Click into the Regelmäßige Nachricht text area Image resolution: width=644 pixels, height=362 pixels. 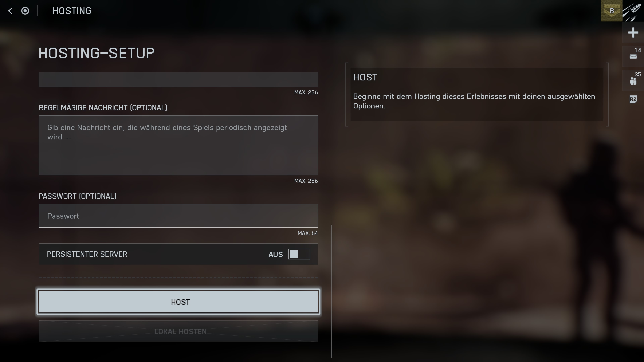(178, 145)
